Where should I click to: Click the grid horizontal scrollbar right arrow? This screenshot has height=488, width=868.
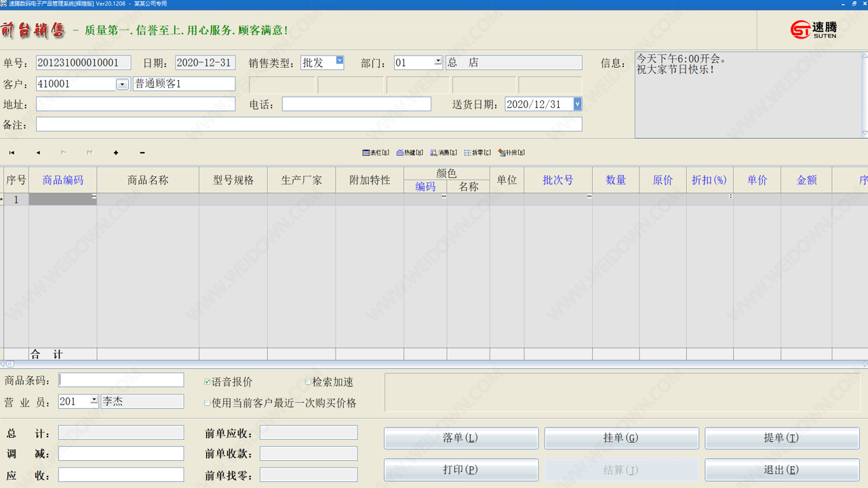[865, 364]
